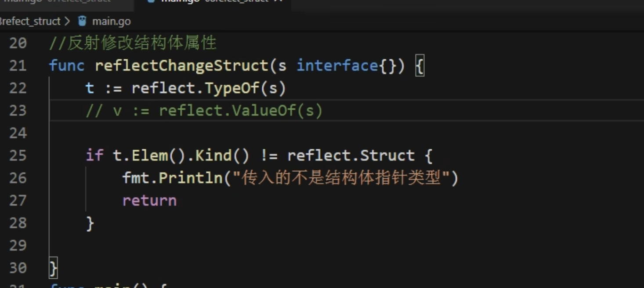Click the return keyword on line 27
This screenshot has height=288, width=644.
point(149,201)
